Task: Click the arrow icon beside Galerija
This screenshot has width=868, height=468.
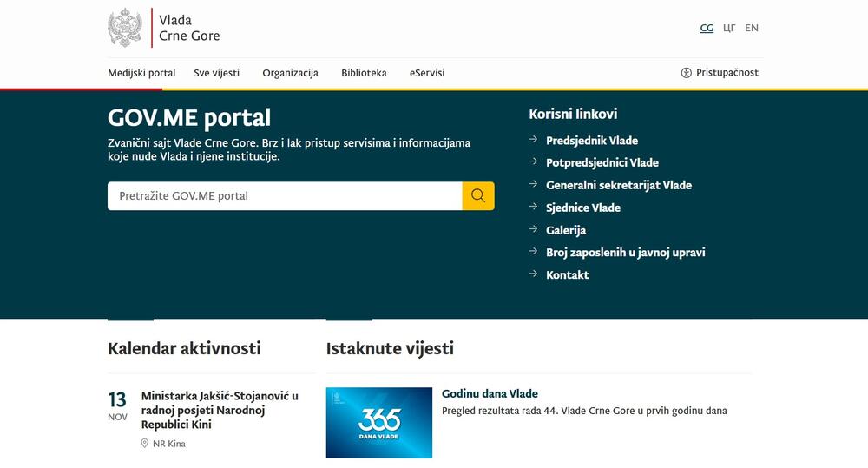Action: click(533, 228)
